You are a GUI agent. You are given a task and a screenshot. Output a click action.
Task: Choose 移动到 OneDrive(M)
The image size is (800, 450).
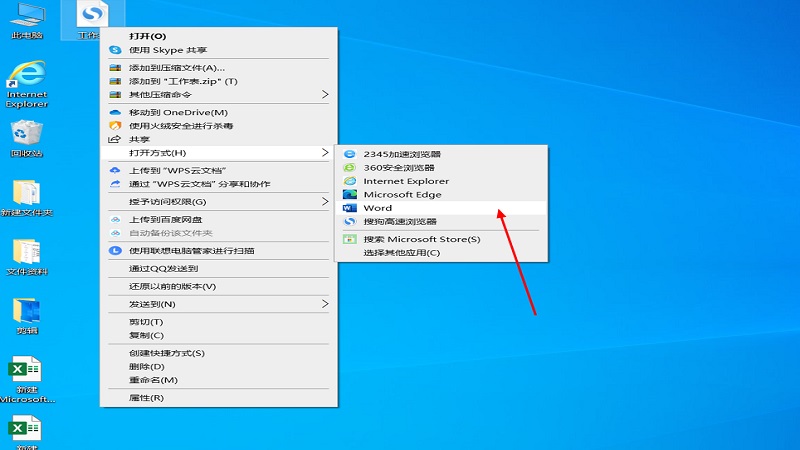218,112
